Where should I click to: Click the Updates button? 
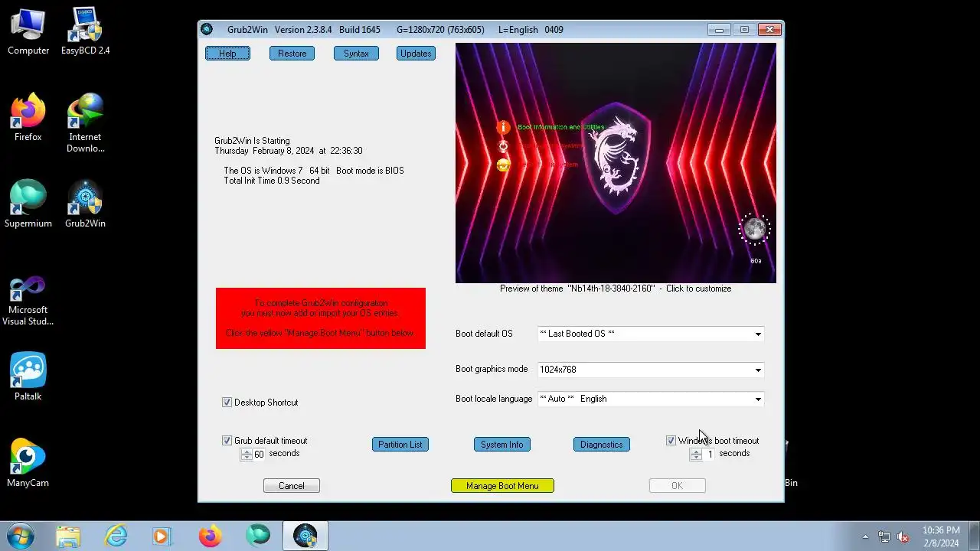[x=416, y=54]
